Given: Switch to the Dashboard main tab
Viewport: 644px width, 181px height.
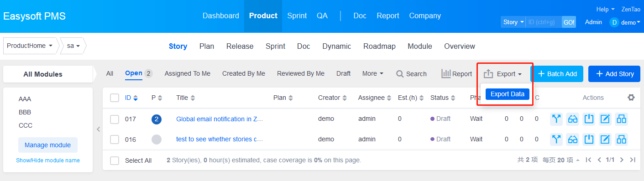Looking at the screenshot, I should coord(221,16).
